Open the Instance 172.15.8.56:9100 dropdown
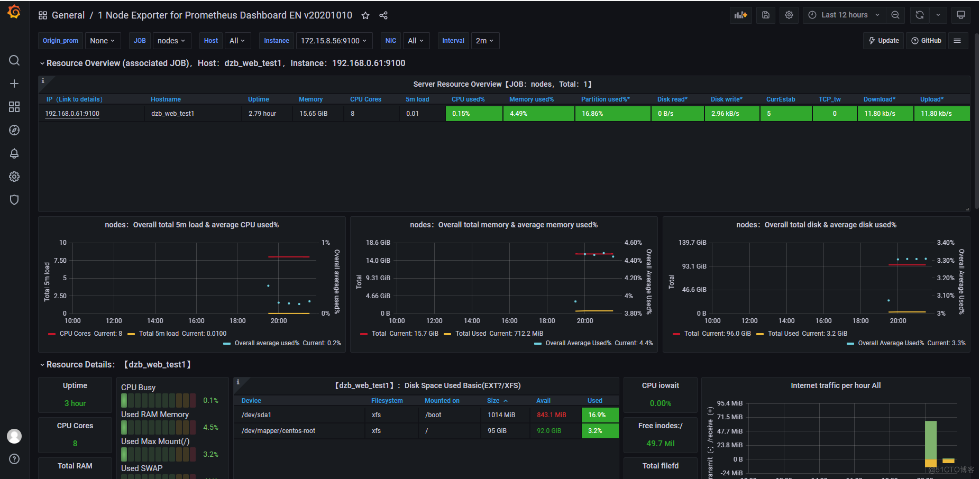980x479 pixels. click(x=334, y=41)
